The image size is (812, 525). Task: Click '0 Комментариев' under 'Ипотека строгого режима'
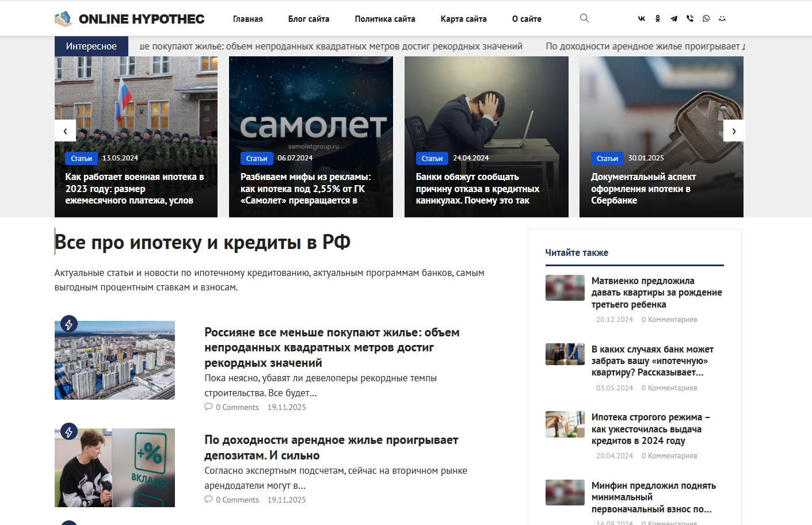coord(669,456)
